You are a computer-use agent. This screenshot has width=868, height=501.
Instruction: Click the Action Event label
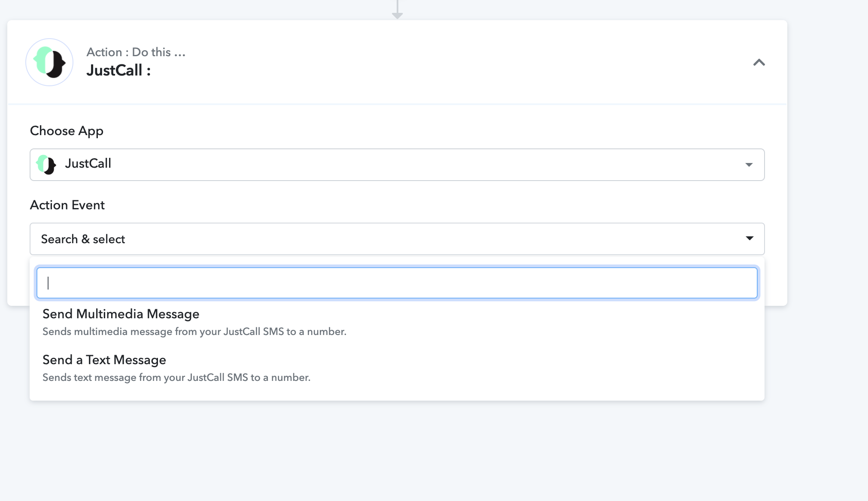point(67,205)
